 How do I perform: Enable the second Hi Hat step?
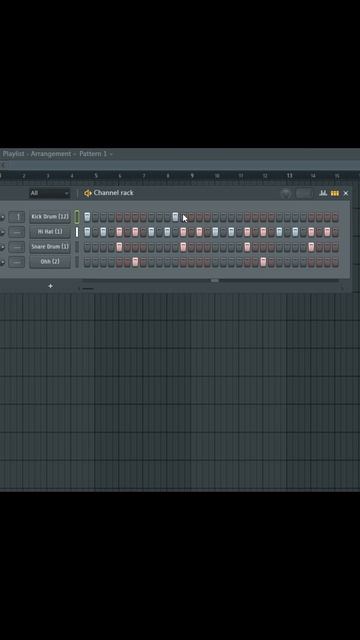[95, 232]
